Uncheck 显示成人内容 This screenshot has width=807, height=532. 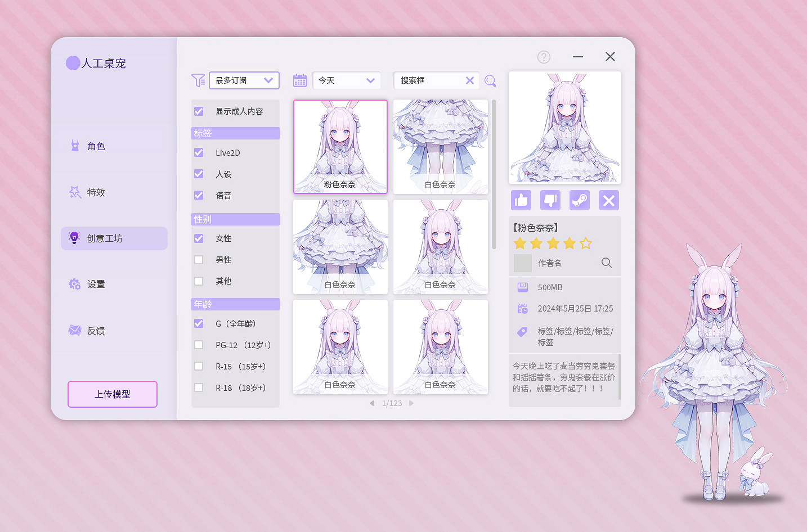click(x=199, y=111)
